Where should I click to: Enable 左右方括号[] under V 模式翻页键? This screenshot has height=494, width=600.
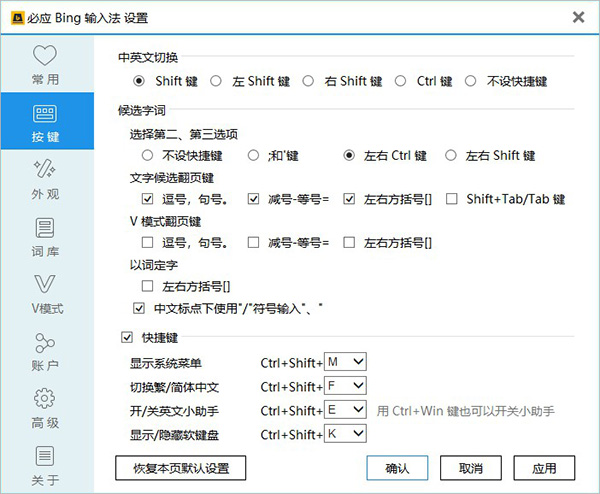pos(349,243)
